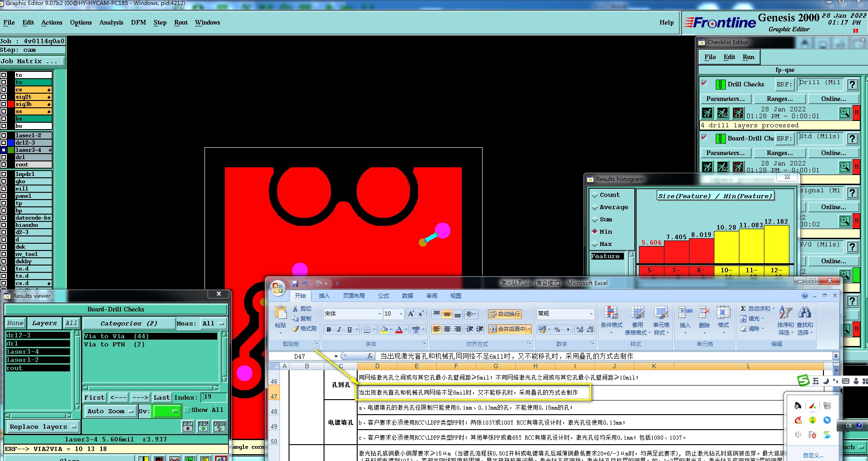Select the Max radio option
Image resolution: width=868 pixels, height=461 pixels.
click(594, 244)
